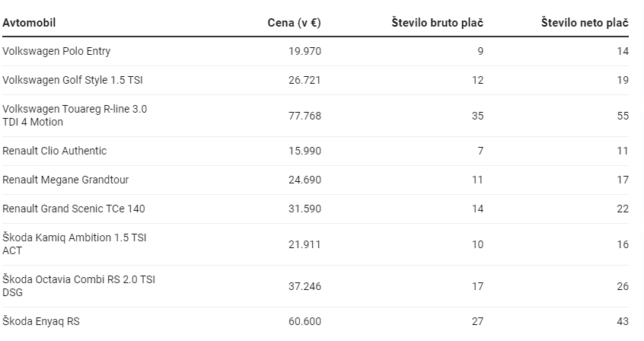Screen dimensions: 644x341
Task: Select the Cena (v €) column header
Action: 294,23
